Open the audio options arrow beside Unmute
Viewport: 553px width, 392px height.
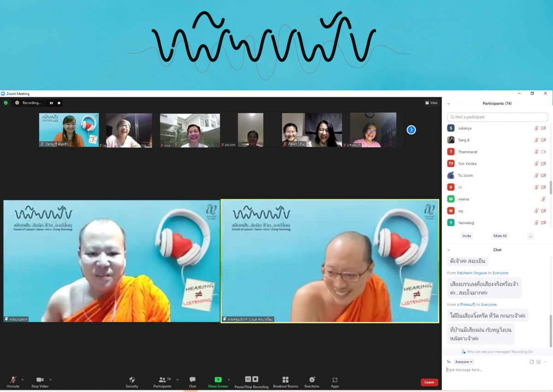[23, 380]
